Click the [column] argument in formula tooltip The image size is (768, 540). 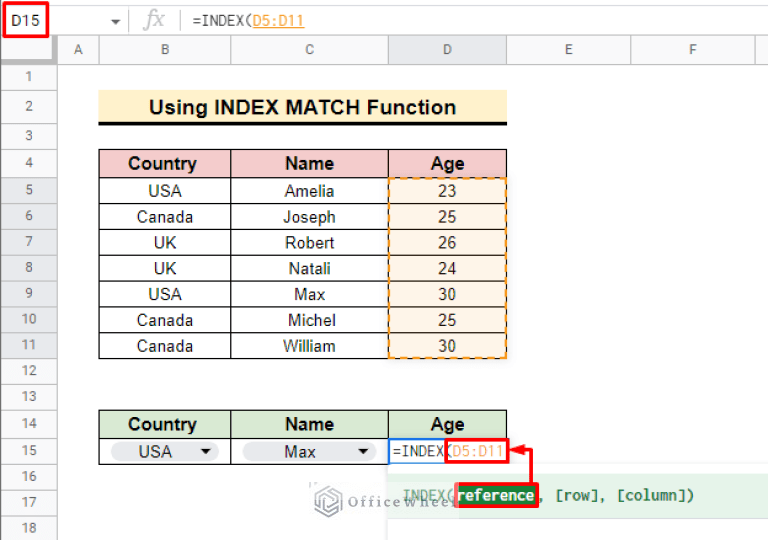point(651,495)
